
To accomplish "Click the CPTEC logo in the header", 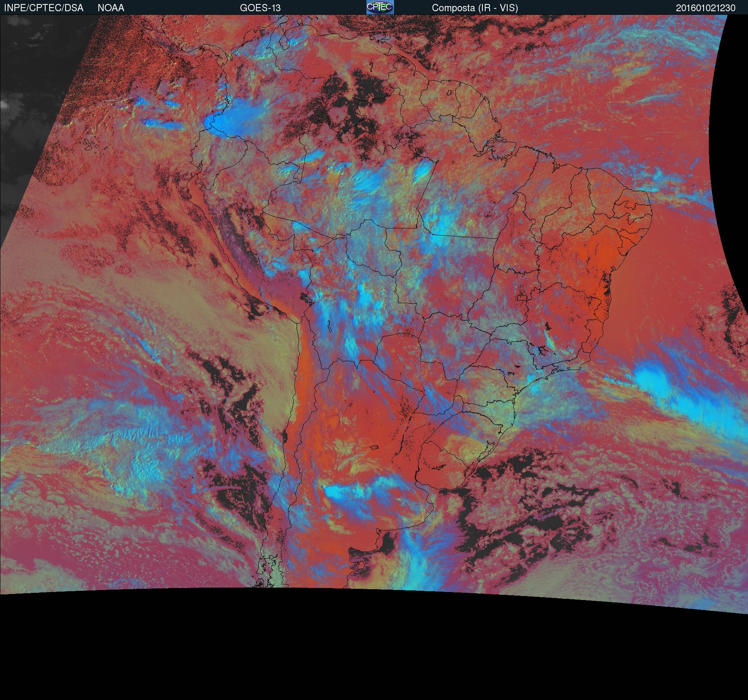I will [380, 7].
